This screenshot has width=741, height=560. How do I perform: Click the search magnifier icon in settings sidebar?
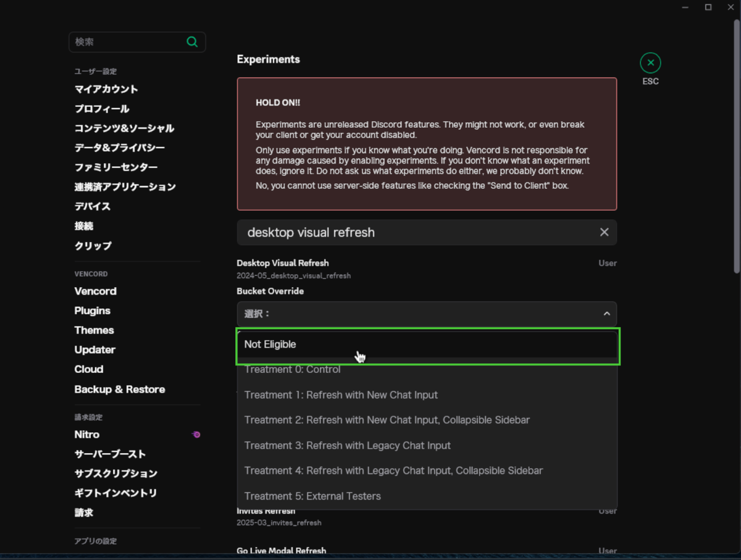click(x=192, y=42)
